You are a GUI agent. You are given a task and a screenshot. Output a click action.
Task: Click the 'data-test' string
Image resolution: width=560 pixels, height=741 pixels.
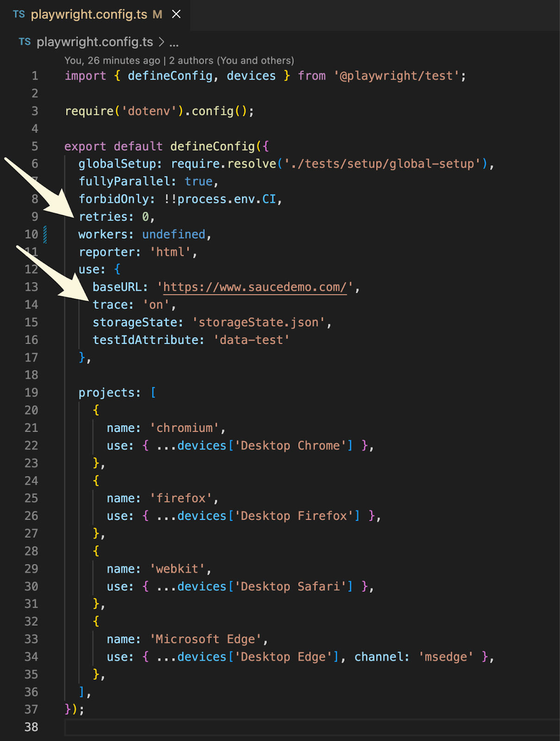pyautogui.click(x=252, y=340)
